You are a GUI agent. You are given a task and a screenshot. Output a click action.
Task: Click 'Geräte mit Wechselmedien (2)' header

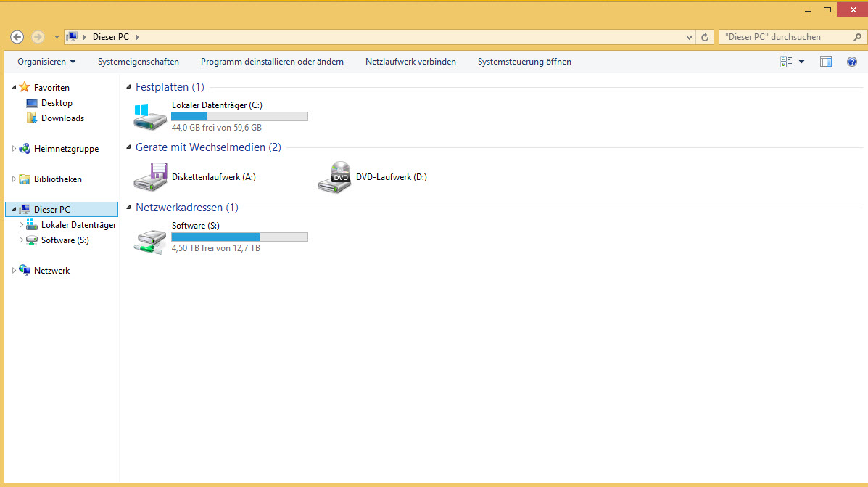[x=208, y=147]
